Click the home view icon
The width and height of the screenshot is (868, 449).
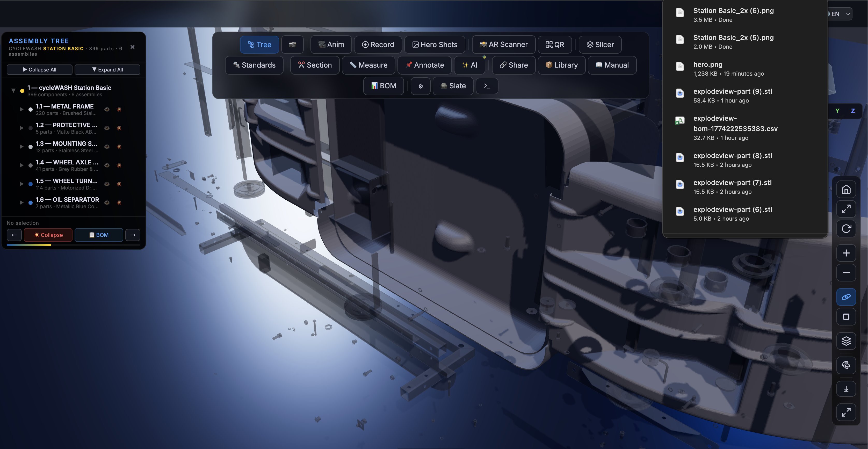(846, 190)
